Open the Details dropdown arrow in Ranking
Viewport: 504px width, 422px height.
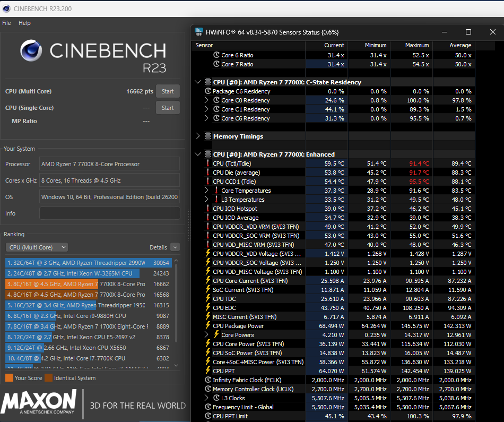pos(175,247)
